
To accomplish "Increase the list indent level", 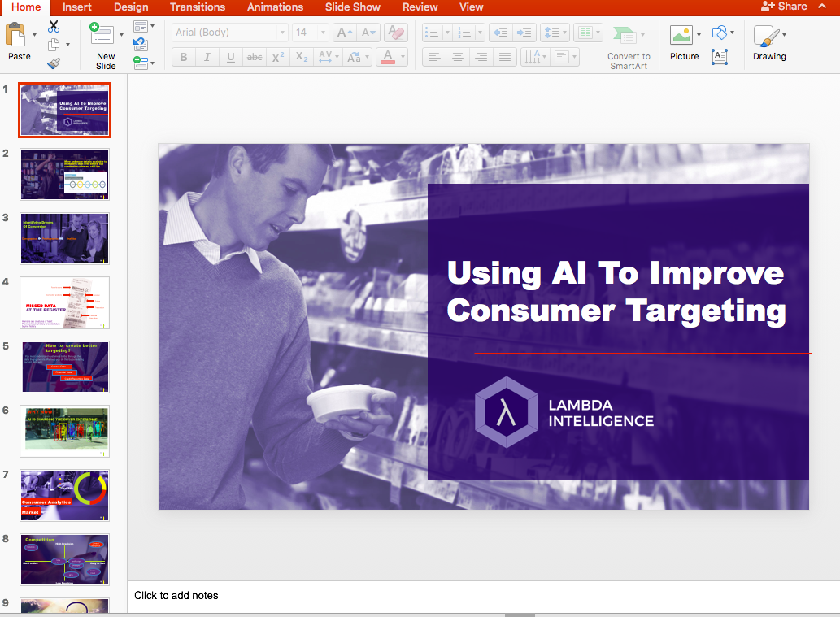I will [524, 33].
